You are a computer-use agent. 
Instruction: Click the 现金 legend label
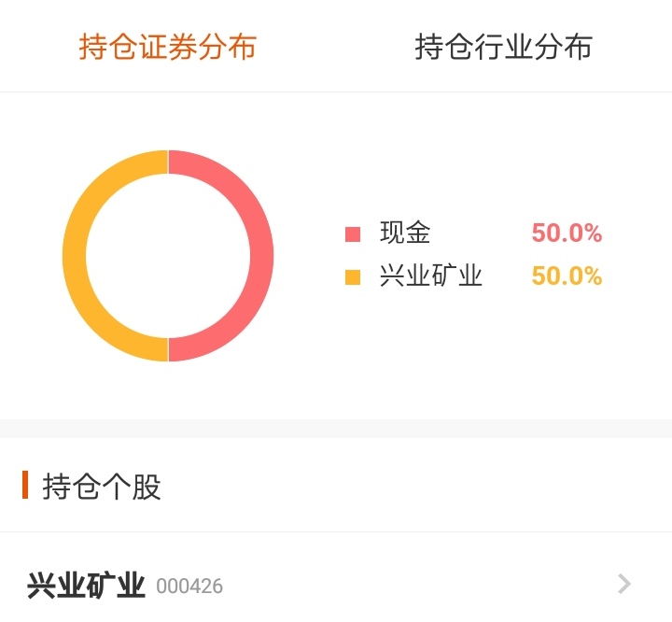tap(405, 233)
